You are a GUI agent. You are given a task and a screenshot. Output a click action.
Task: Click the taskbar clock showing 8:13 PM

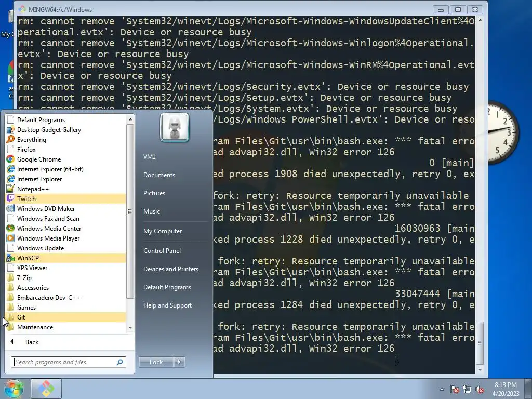[506, 389]
